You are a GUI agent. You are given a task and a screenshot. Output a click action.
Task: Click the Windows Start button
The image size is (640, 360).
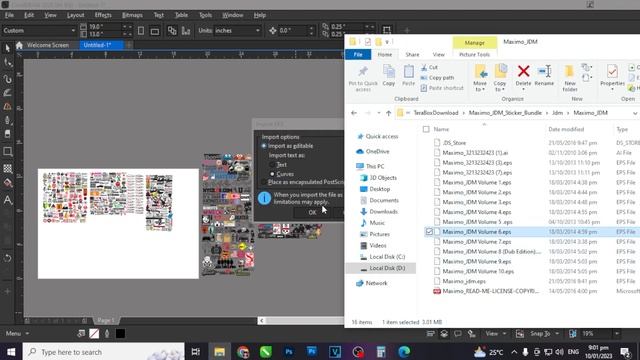click(x=11, y=352)
